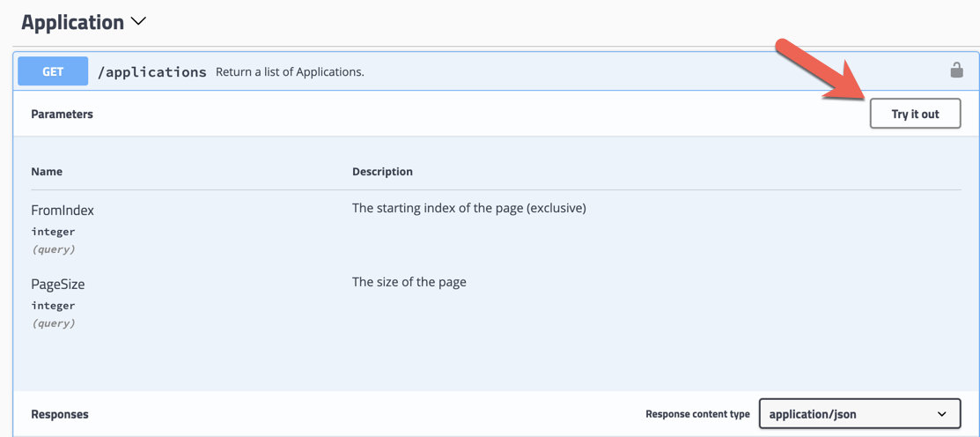Click the Response content type label
The width and height of the screenshot is (980, 437).
pos(697,414)
